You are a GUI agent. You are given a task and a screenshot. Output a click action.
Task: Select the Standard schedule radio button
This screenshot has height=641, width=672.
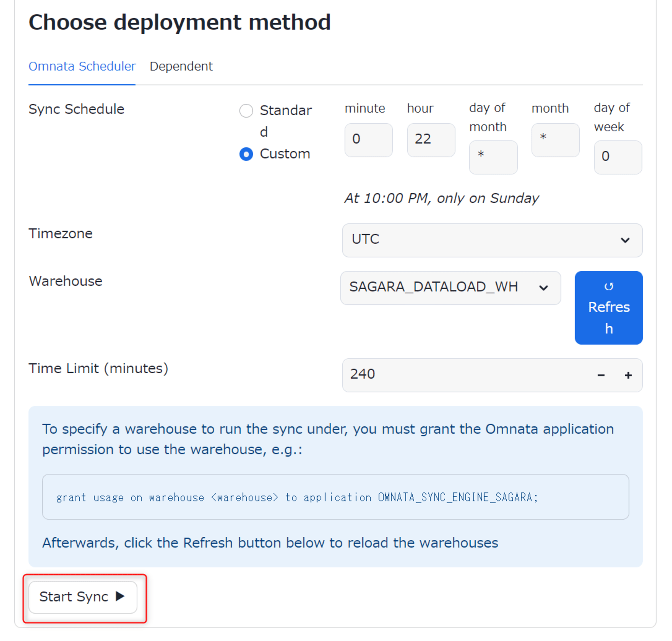click(x=246, y=111)
